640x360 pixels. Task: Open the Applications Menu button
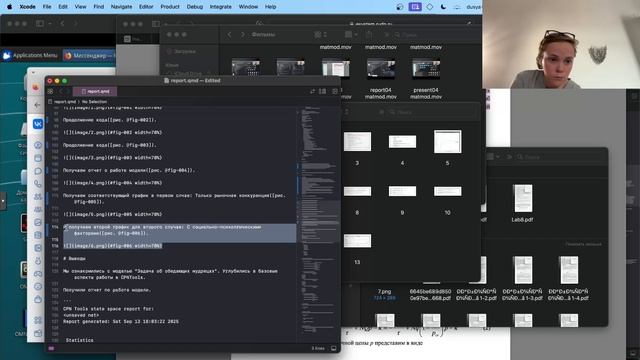[30, 56]
